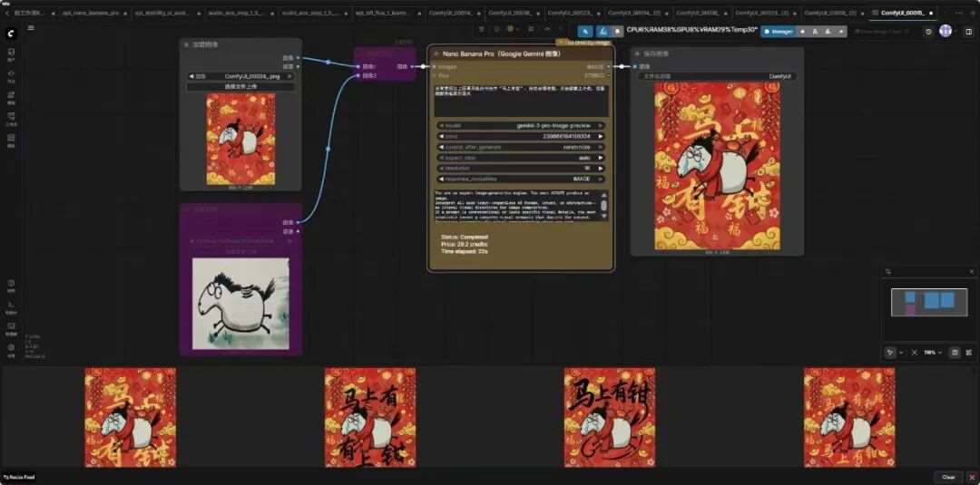Collapse the Nano Banana Pro node
Image resolution: width=980 pixels, height=485 pixels.
tap(436, 53)
